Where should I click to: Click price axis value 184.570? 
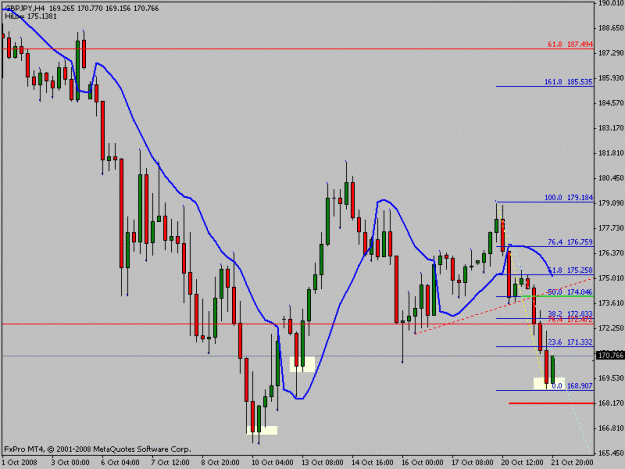pos(611,103)
